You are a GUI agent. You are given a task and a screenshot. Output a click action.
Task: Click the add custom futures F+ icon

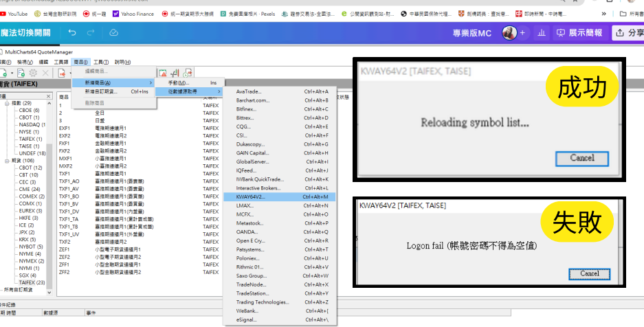(21, 73)
